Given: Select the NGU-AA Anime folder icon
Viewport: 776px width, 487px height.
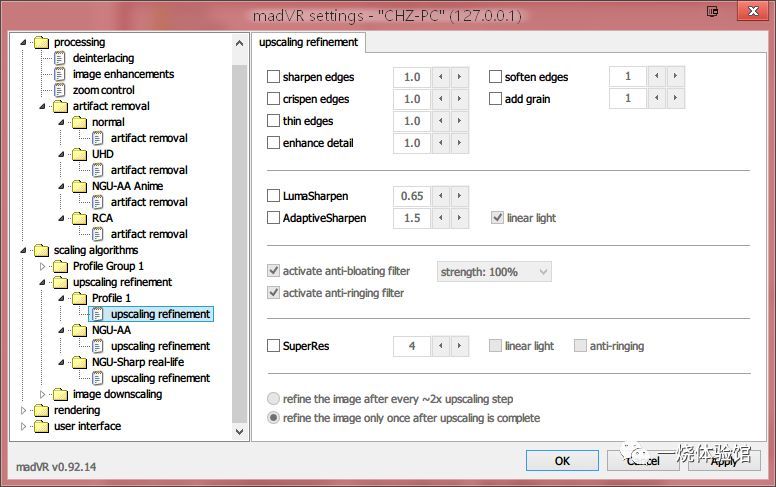Looking at the screenshot, I should coord(79,187).
